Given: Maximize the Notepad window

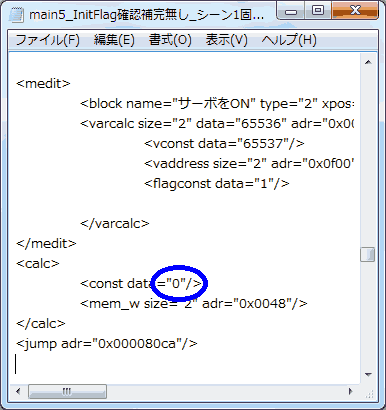Looking at the screenshot, I should [318, 12].
